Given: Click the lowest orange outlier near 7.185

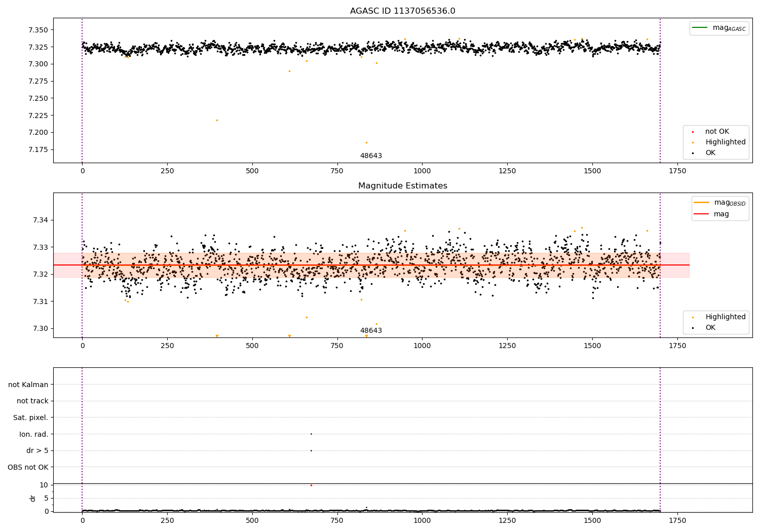Looking at the screenshot, I should click(x=366, y=142).
